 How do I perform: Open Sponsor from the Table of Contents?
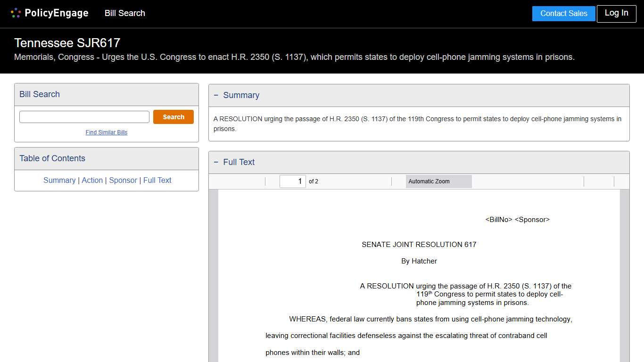(123, 180)
